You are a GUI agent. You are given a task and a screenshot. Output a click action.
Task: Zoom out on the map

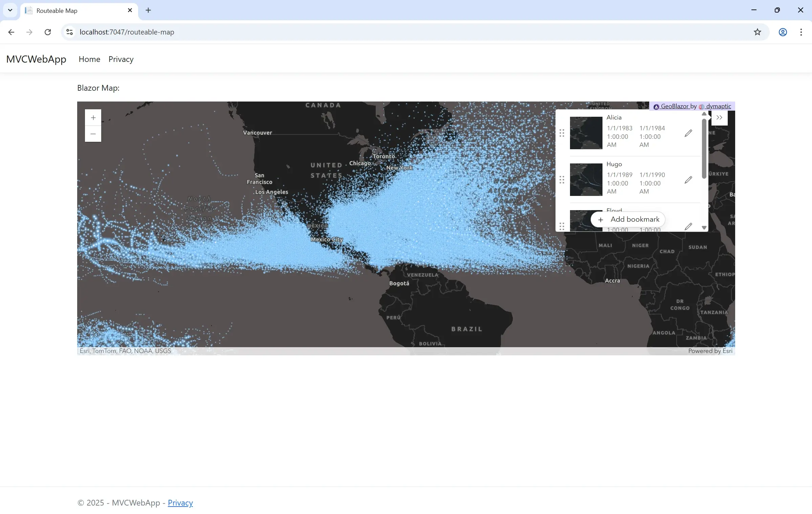(93, 134)
